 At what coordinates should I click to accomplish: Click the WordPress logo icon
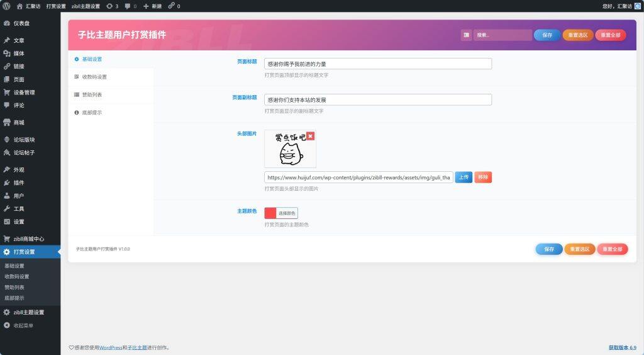(x=6, y=6)
